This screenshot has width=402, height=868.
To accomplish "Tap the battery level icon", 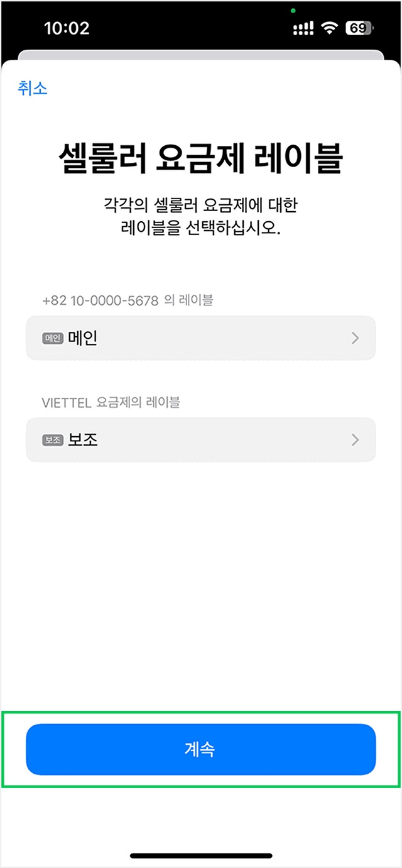I will coord(359,28).
